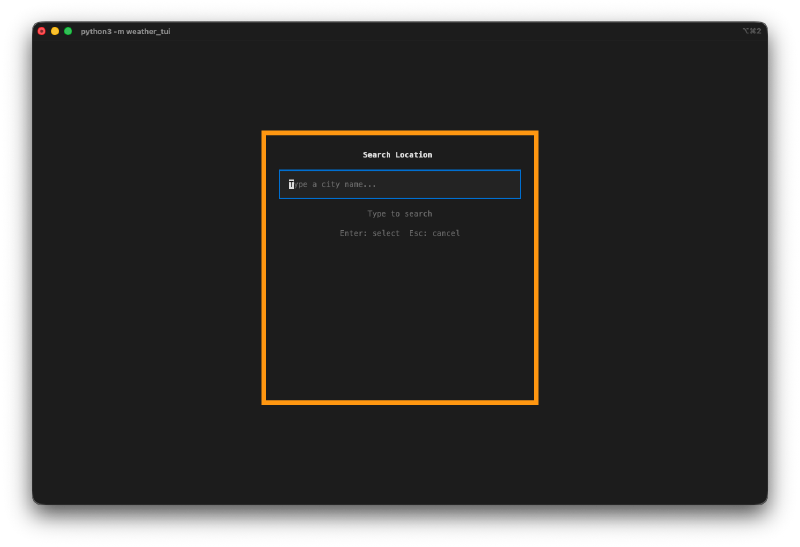Click the empty middle of the title bar
This screenshot has height=547, width=800.
[450, 31]
